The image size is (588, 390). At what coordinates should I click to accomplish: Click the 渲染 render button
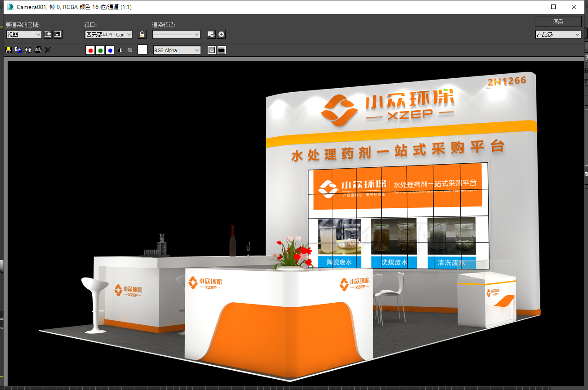tap(557, 21)
